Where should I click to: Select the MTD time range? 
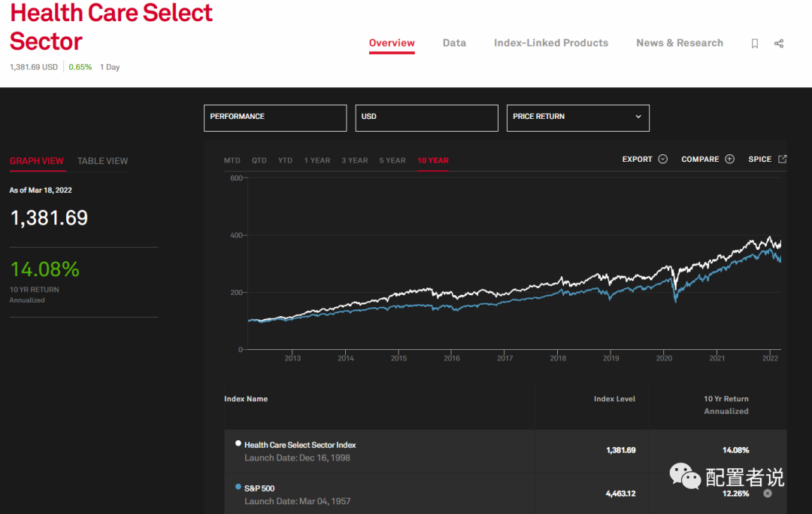click(x=232, y=160)
